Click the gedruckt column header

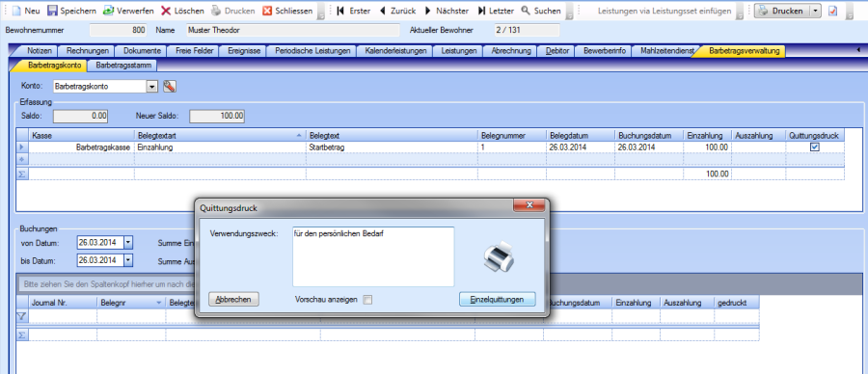[736, 303]
